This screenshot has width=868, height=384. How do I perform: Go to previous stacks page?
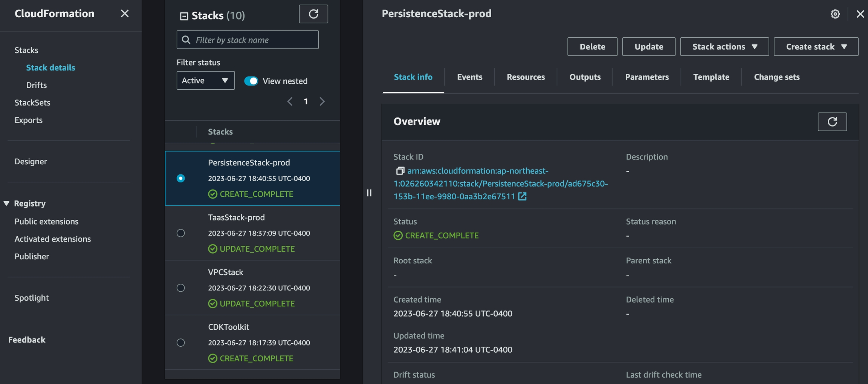(290, 101)
